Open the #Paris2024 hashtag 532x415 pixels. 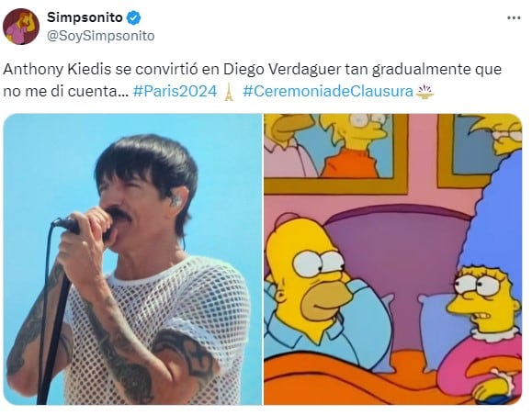click(x=175, y=92)
